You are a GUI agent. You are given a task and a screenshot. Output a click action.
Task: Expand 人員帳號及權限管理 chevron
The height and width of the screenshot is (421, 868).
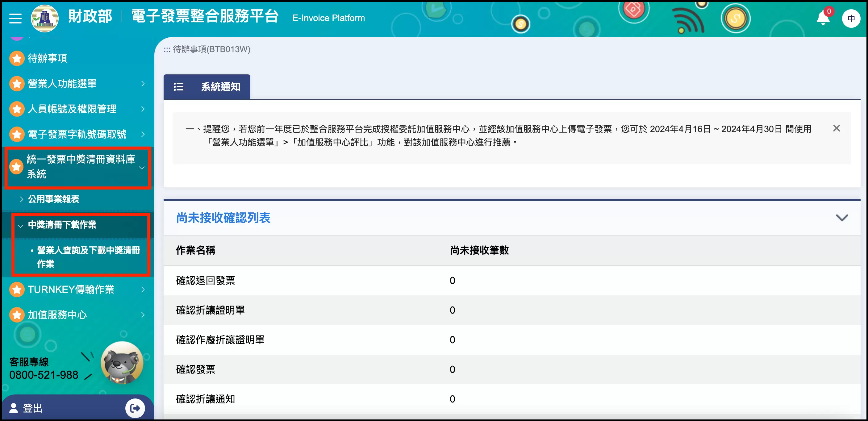point(143,109)
